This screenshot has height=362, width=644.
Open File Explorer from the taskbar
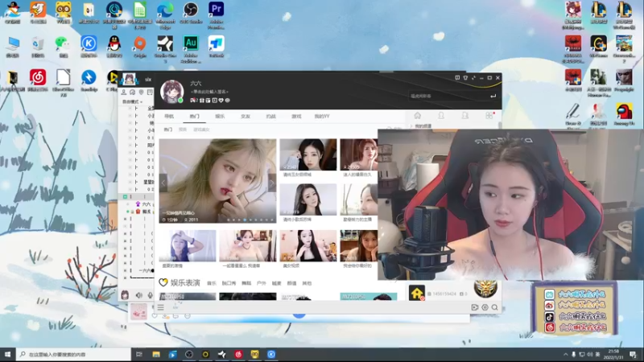pos(156,354)
